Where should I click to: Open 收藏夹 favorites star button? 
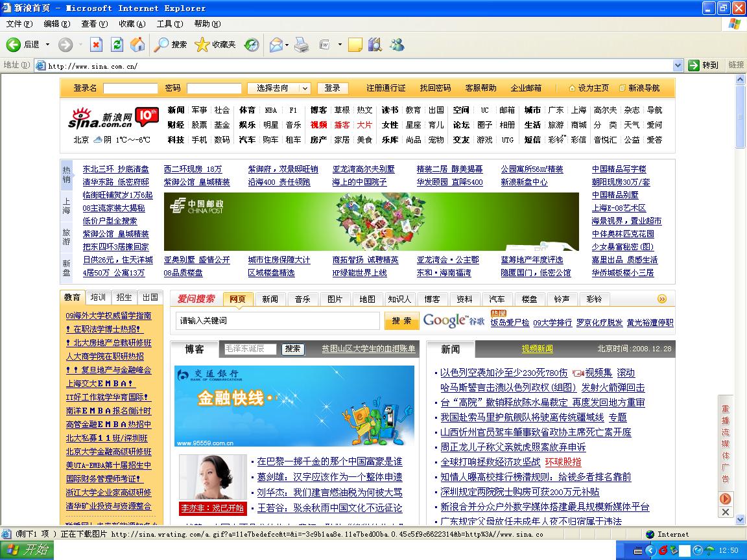215,45
